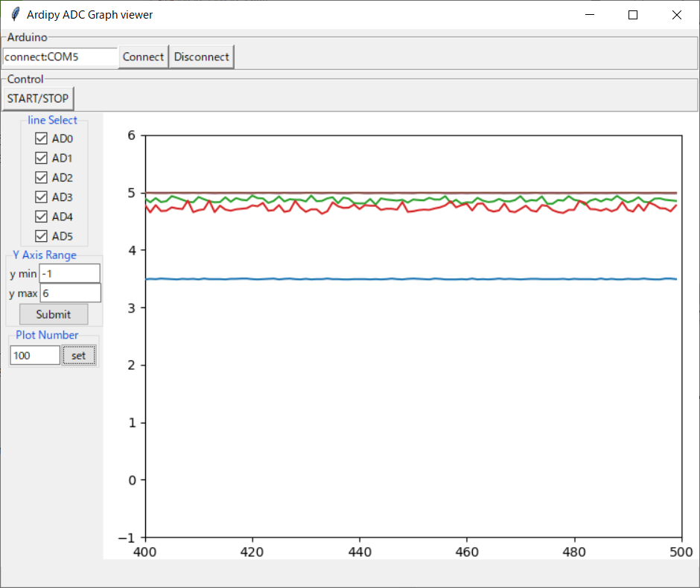Disable the AD4 channel display
The width and height of the screenshot is (700, 588).
[x=41, y=216]
